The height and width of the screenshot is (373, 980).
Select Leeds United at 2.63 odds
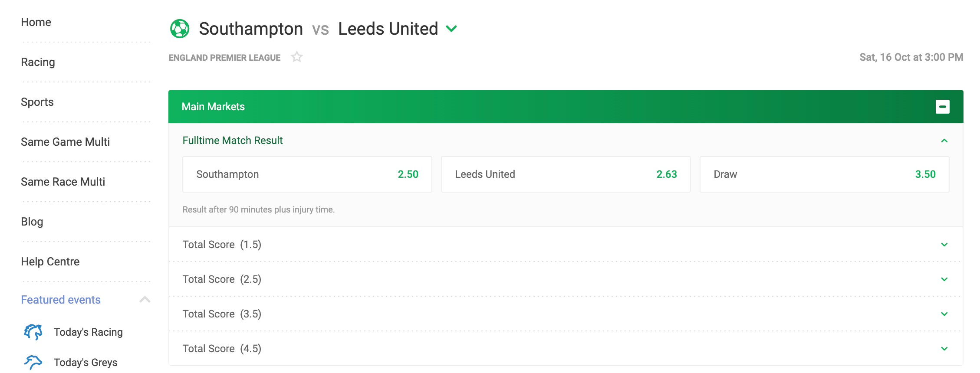point(566,174)
